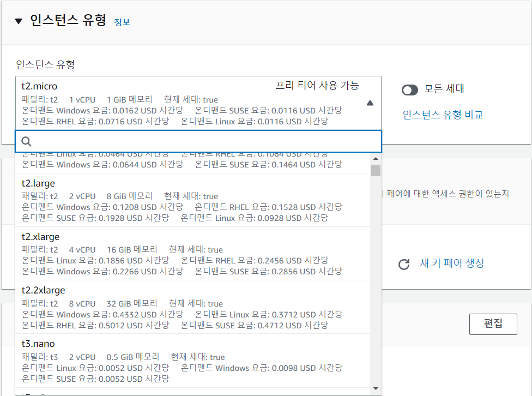
Task: Toggle the 모든 세대 switch
Action: tap(409, 90)
